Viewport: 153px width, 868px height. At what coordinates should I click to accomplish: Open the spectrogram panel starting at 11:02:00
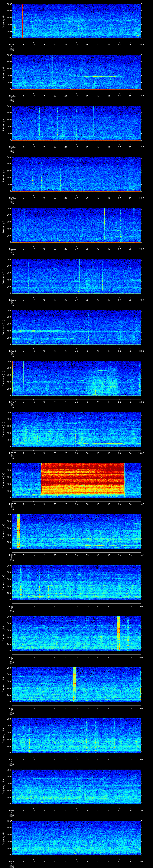pyautogui.click(x=76, y=72)
